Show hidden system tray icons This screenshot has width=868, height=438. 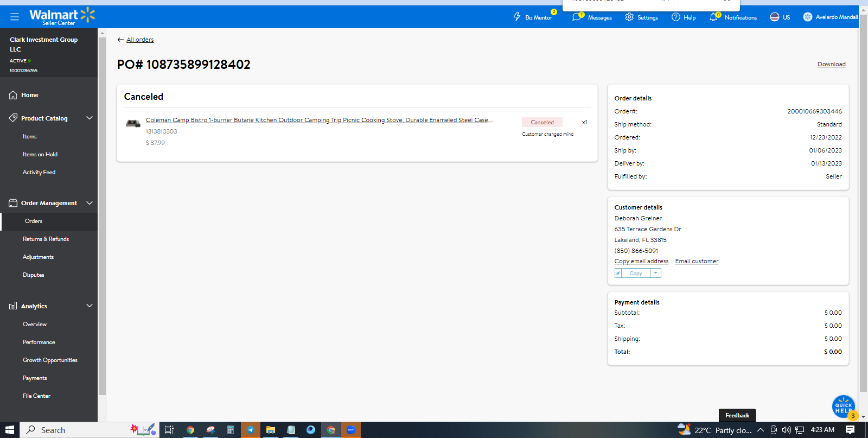(x=761, y=430)
